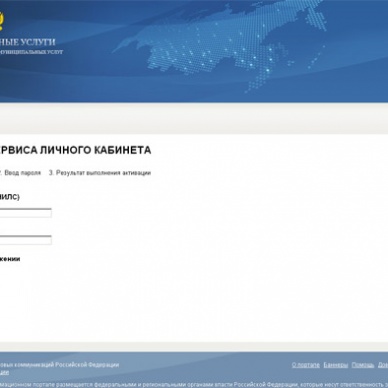The height and width of the screenshot is (388, 388).
Task: Open the 'Помощь' footer link
Action: coord(363,365)
